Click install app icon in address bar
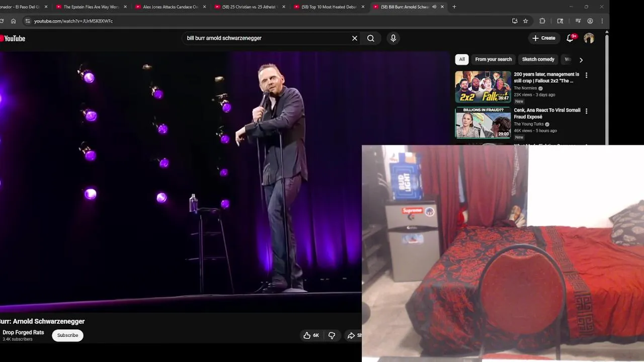Viewport: 644px width, 362px height. pos(515,21)
